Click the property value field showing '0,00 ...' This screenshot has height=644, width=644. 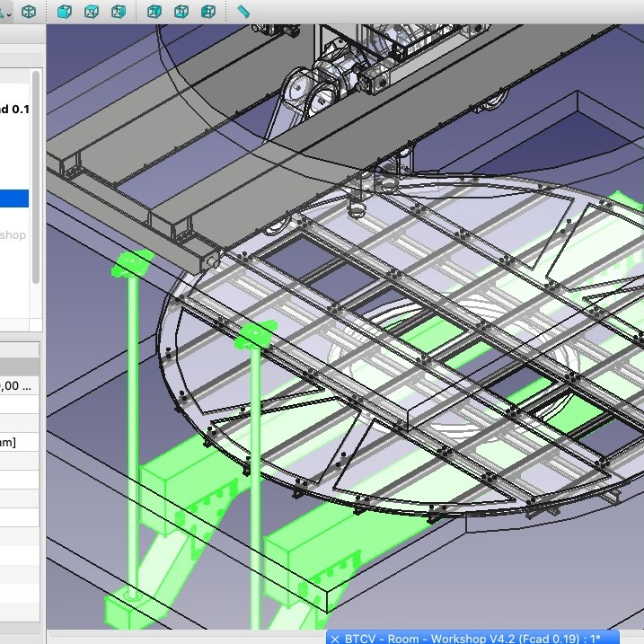[19, 386]
